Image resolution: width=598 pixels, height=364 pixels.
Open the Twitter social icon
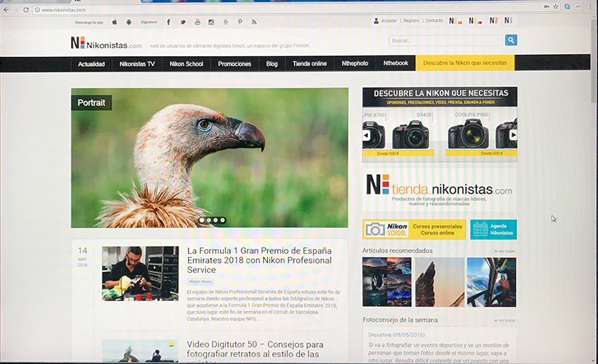(183, 22)
